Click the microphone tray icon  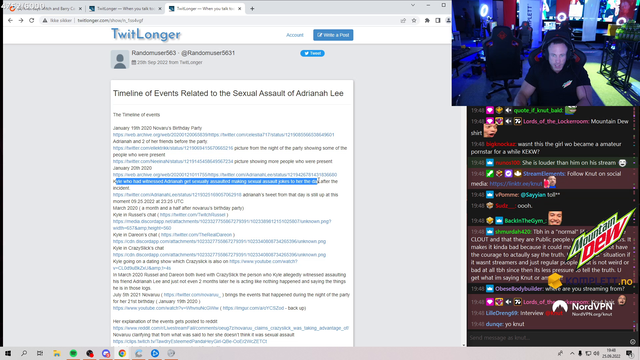click(580, 353)
